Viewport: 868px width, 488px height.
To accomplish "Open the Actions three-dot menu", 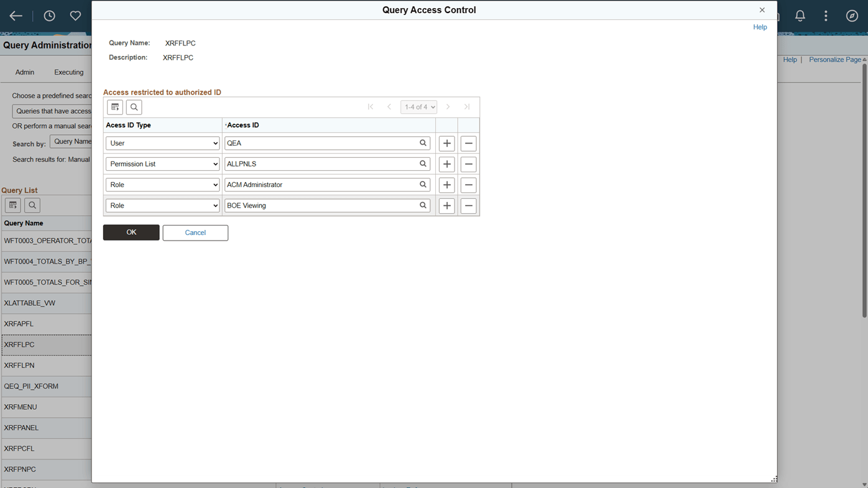I will [826, 16].
